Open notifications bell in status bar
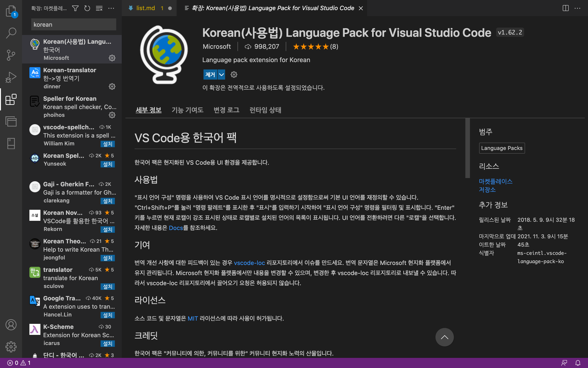This screenshot has height=368, width=588. [578, 363]
